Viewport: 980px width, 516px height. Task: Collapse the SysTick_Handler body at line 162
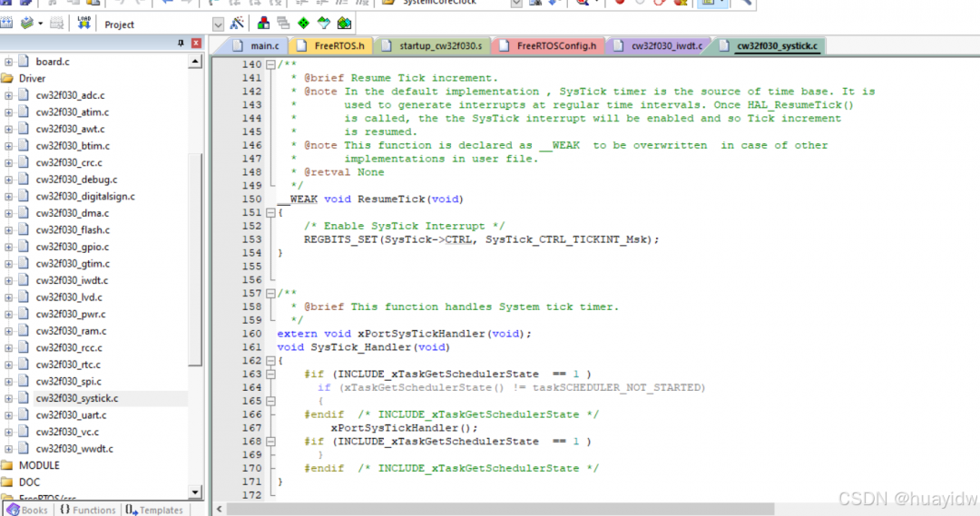270,360
